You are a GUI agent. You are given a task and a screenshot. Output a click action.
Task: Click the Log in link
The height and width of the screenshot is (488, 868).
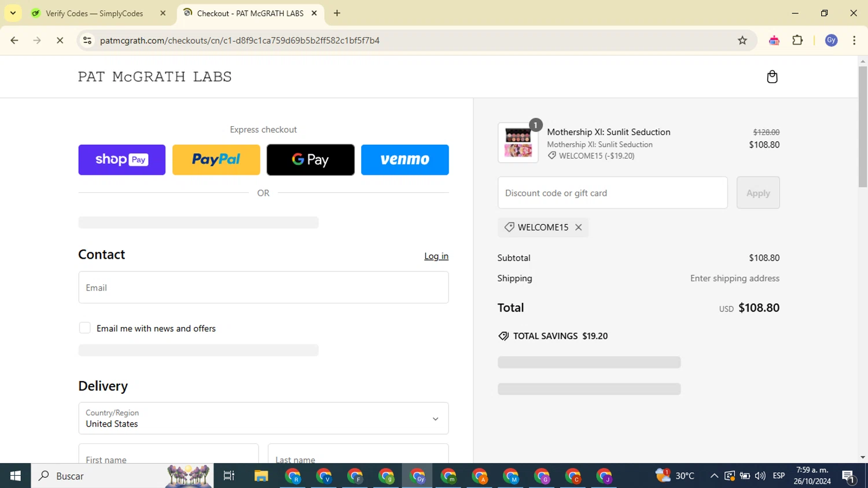[x=436, y=256]
